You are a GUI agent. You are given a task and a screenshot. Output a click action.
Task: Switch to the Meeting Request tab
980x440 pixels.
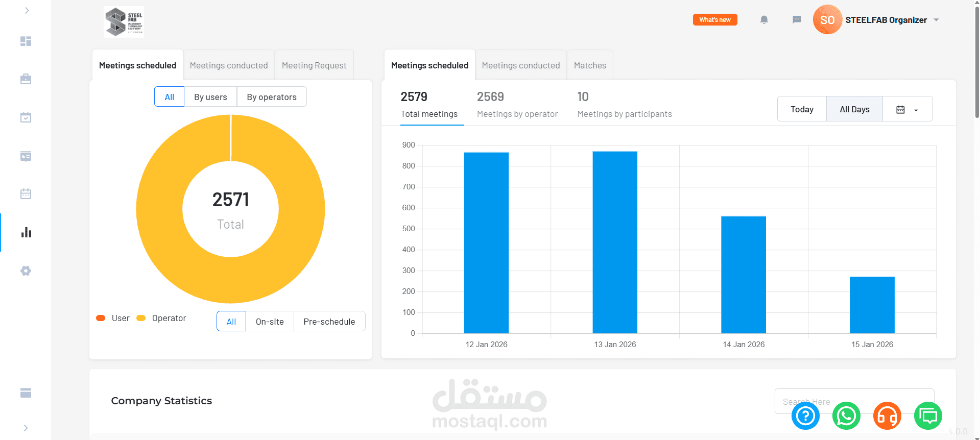[x=314, y=65]
